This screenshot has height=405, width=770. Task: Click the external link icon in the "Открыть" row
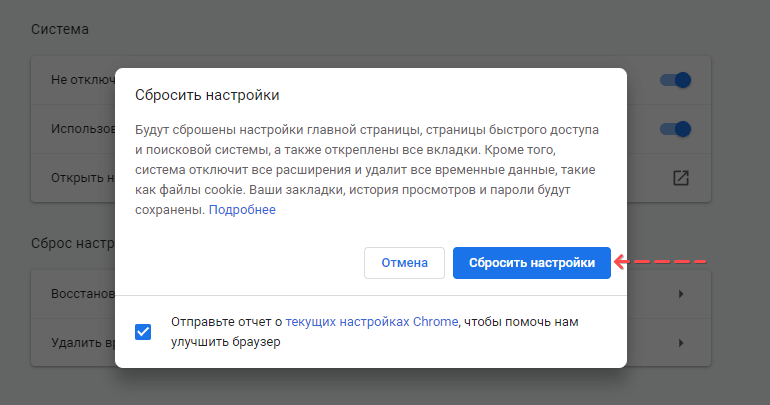(x=680, y=178)
